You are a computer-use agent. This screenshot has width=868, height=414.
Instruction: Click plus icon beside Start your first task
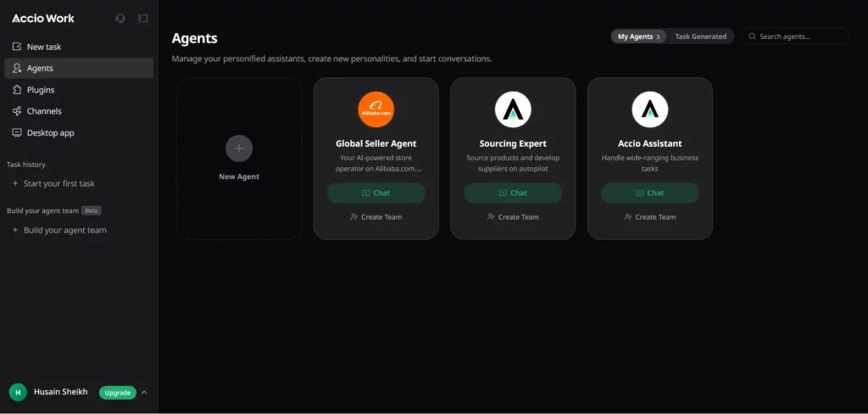click(x=15, y=183)
